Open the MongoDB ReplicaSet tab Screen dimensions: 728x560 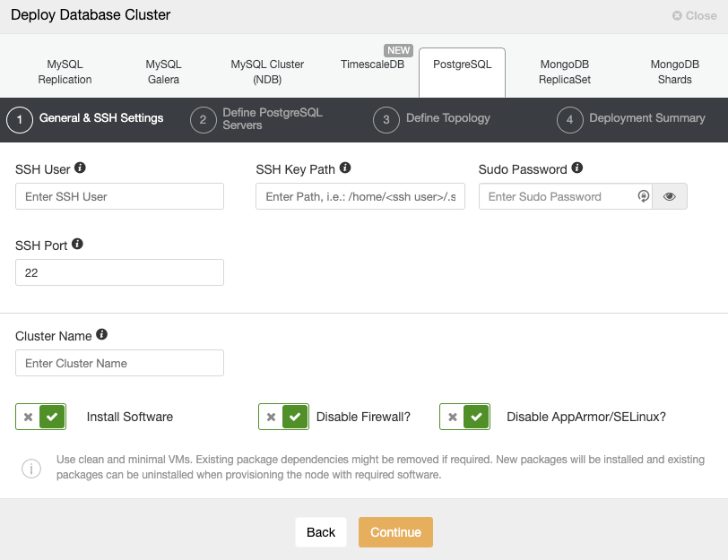pos(565,72)
